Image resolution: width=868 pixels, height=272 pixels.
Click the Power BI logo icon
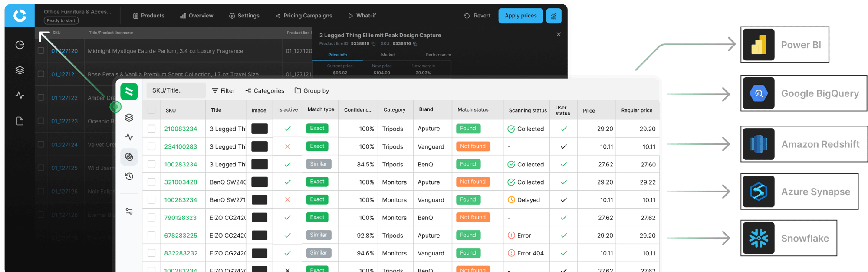click(759, 45)
